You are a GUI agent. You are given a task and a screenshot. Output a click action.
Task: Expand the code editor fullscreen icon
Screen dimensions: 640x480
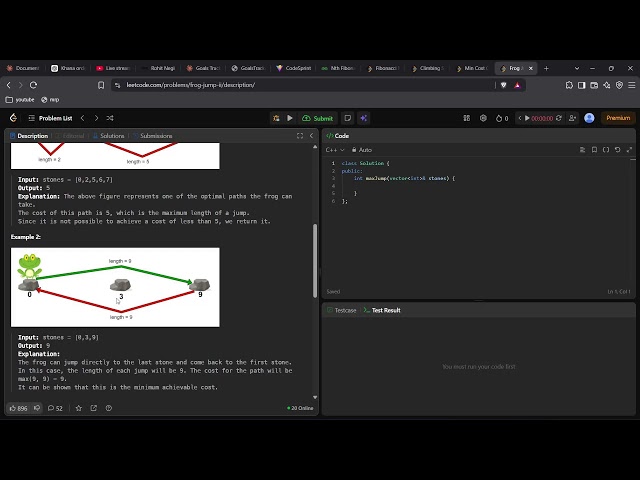tap(629, 150)
